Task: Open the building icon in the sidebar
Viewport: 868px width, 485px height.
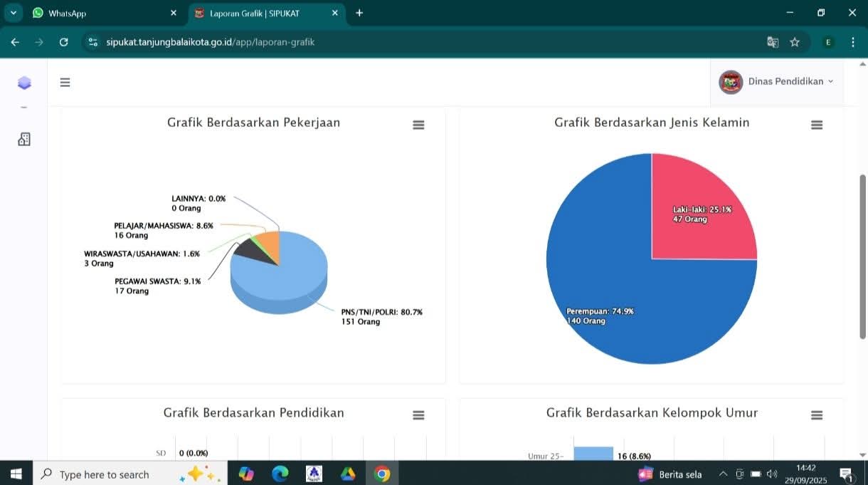Action: (x=24, y=140)
